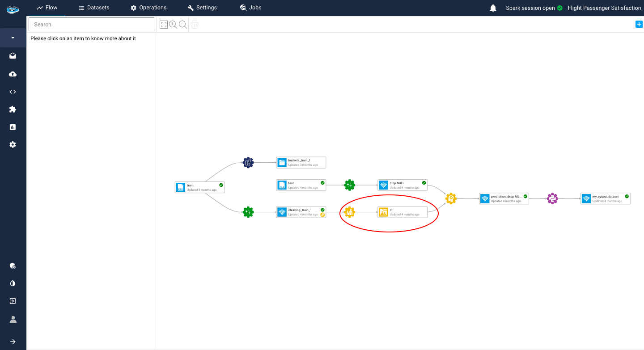Open the plugins puzzle icon in sidebar
Image resolution: width=644 pixels, height=350 pixels.
tap(13, 109)
